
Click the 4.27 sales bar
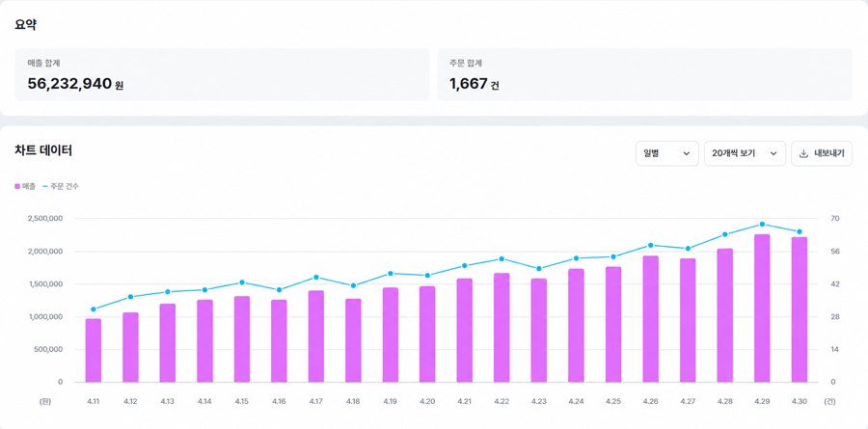(x=688, y=320)
